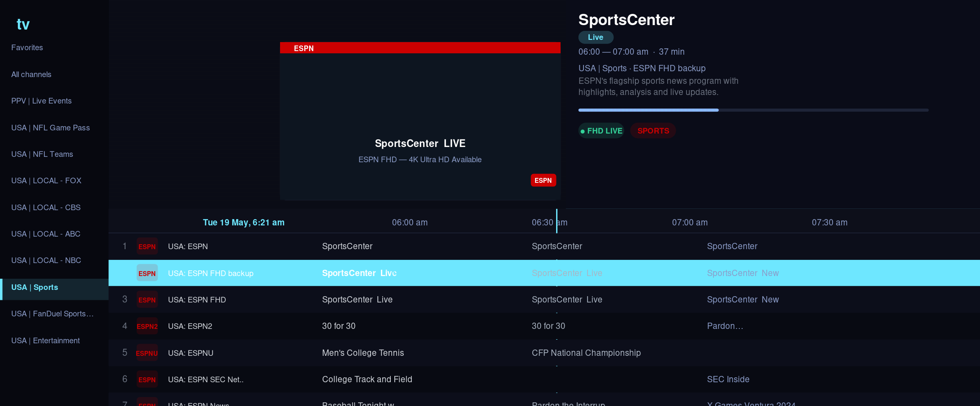This screenshot has width=980, height=406.
Task: Open USA | LOCAL - CBS category
Action: point(46,207)
